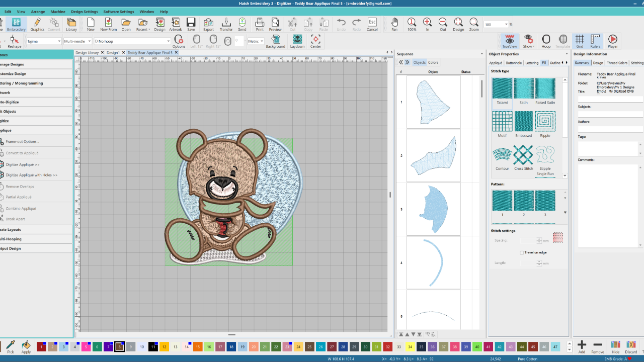Select the orange color swatch 15
The width and height of the screenshot is (644, 362).
198,346
